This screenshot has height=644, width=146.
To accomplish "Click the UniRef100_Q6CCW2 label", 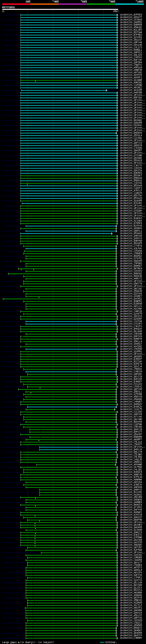I will pyautogui.click(x=131, y=289).
